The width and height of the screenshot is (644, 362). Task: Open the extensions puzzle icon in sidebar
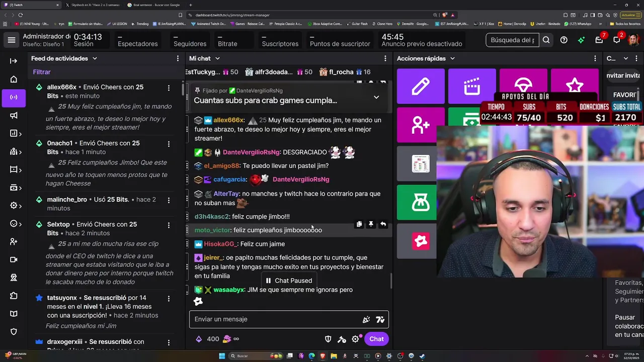pos(14,296)
